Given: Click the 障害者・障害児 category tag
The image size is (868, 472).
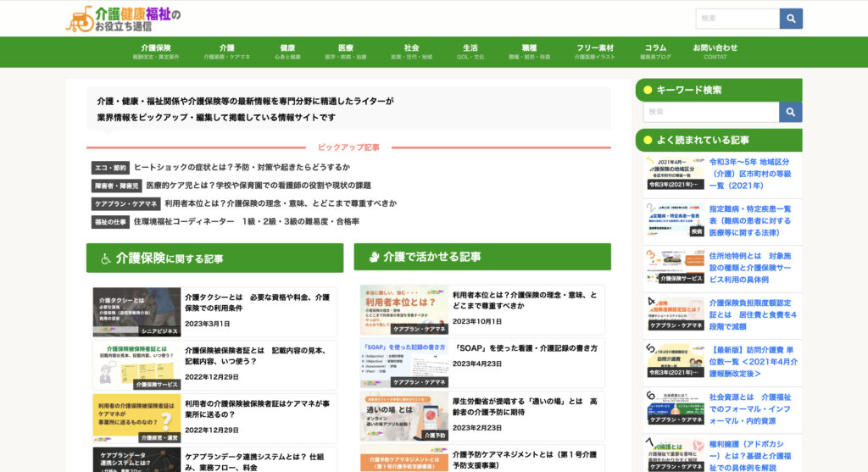Looking at the screenshot, I should 116,186.
